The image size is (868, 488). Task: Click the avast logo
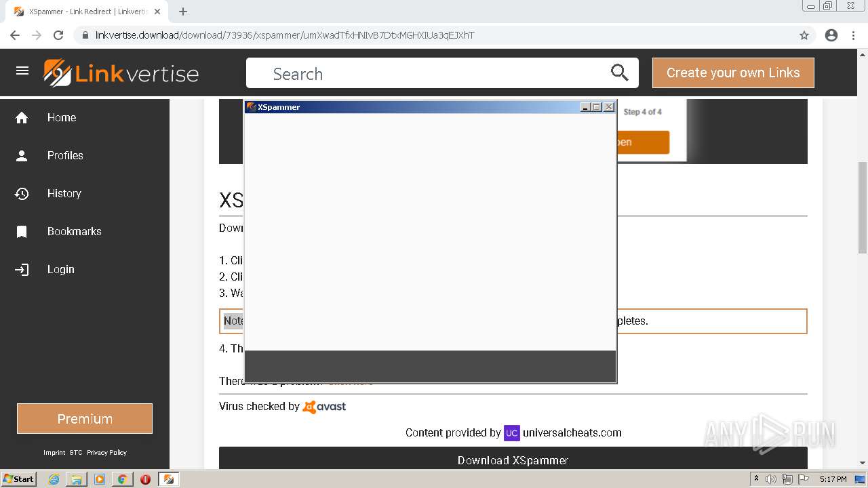pos(324,407)
